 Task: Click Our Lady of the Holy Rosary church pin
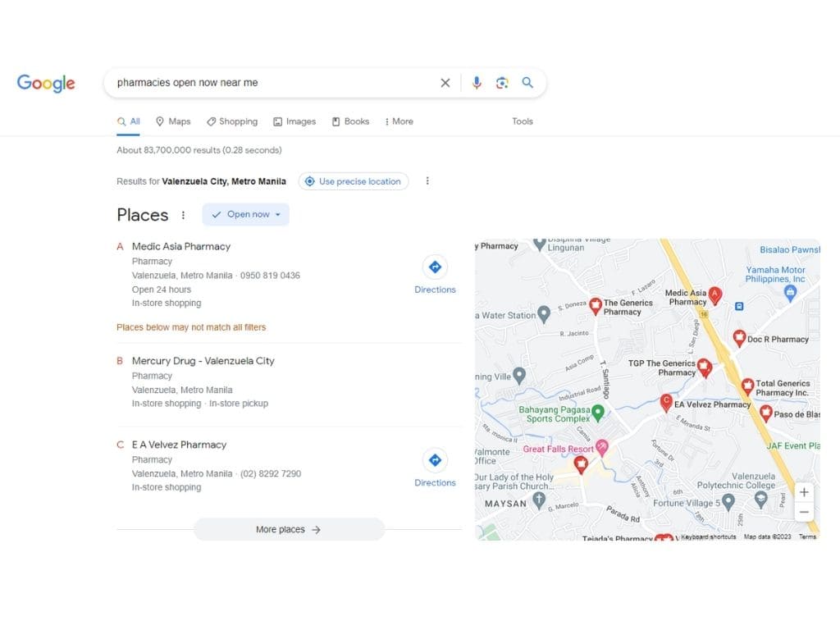tap(539, 500)
